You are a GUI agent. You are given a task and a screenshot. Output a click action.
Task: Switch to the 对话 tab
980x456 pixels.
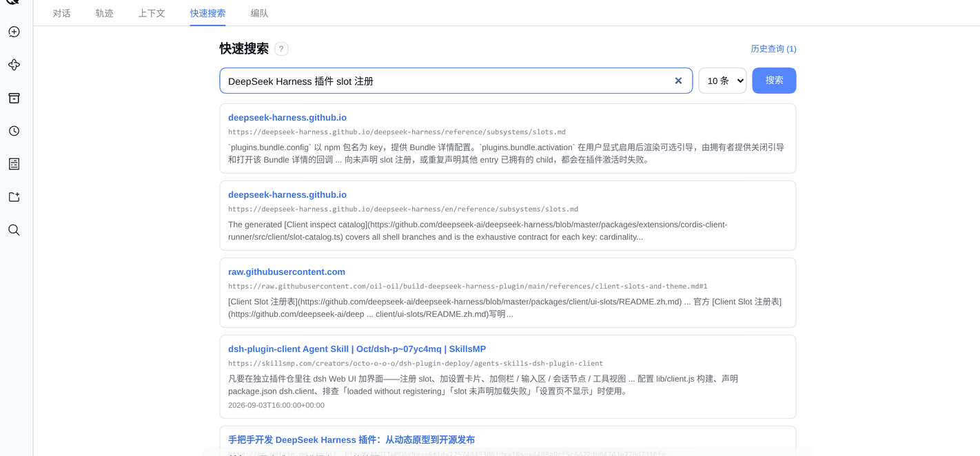tap(62, 13)
